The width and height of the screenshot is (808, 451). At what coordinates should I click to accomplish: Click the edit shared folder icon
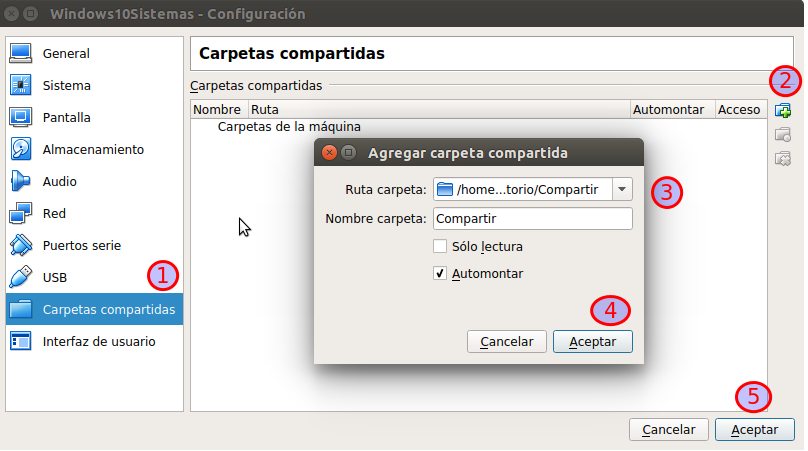[783, 135]
